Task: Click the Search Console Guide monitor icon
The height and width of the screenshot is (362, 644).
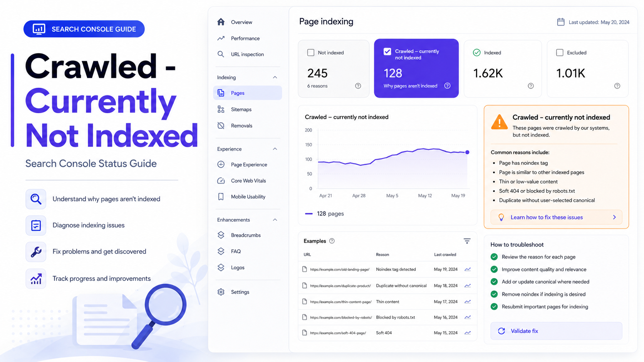Action: (39, 29)
